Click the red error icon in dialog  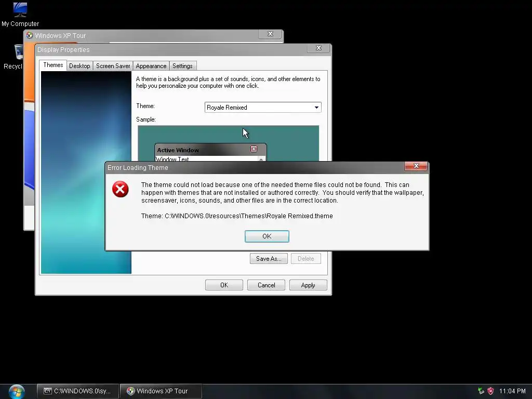(x=121, y=189)
